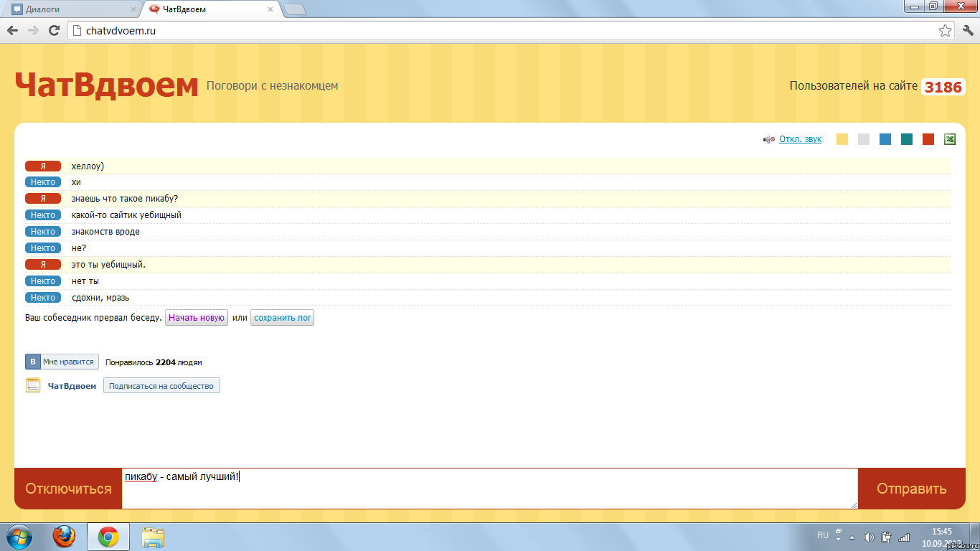Open Firefox from the taskbar

(x=64, y=537)
